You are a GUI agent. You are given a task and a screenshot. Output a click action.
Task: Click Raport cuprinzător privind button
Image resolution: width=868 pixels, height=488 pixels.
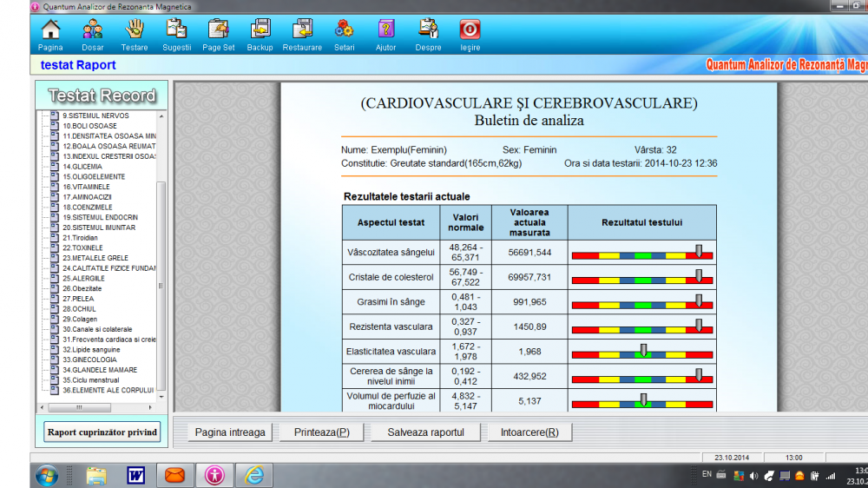[102, 432]
